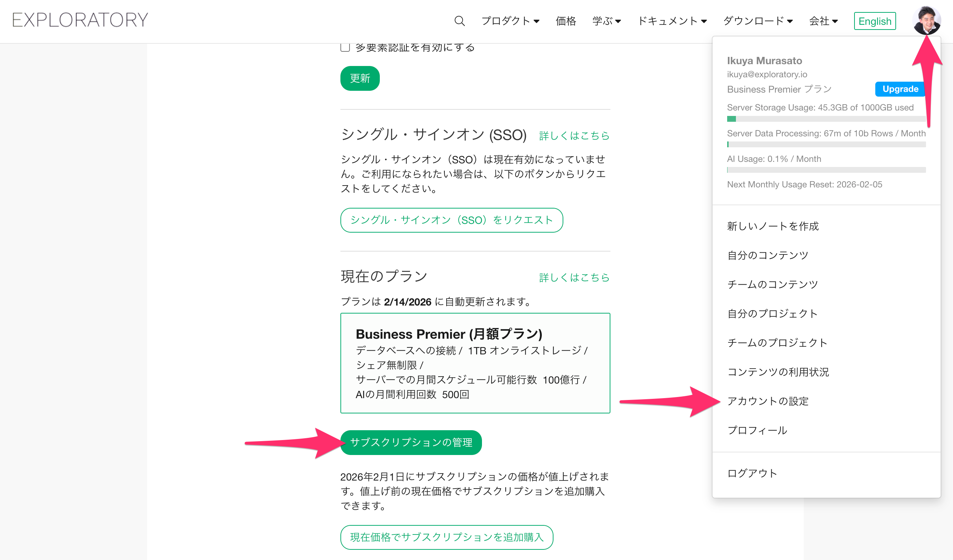Expand the プロダクト dropdown menu
This screenshot has height=560, width=953.
tap(510, 21)
